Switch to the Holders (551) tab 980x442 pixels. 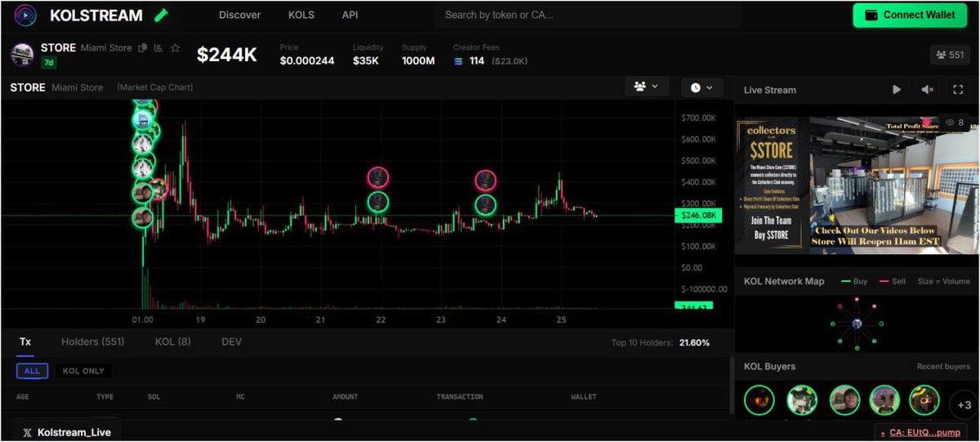[93, 342]
